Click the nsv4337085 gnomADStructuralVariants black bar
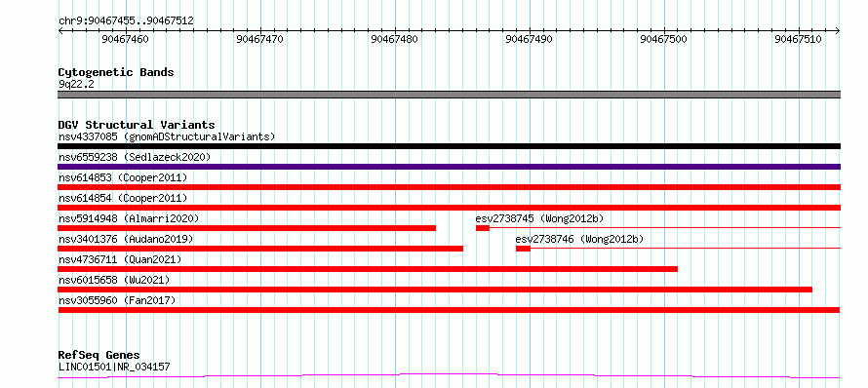The width and height of the screenshot is (868, 388). [449, 146]
